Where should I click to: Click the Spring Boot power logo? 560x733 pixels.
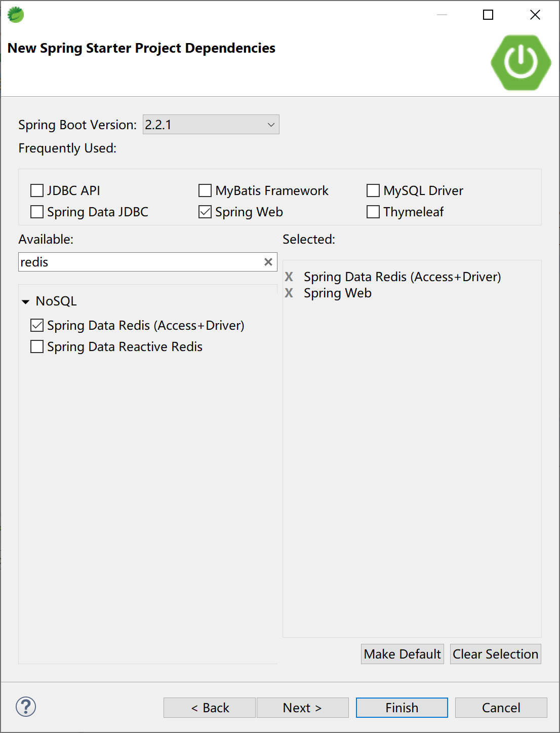pyautogui.click(x=521, y=62)
